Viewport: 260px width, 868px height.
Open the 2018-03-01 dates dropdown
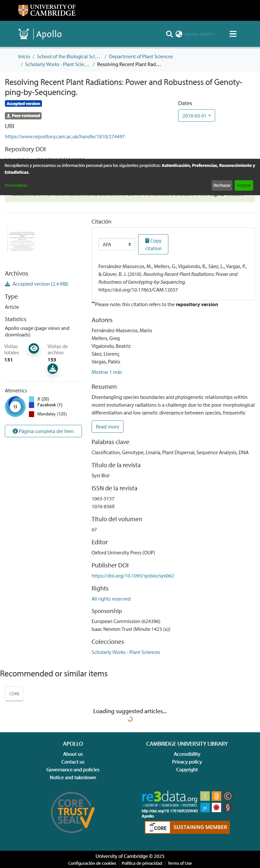tap(196, 115)
